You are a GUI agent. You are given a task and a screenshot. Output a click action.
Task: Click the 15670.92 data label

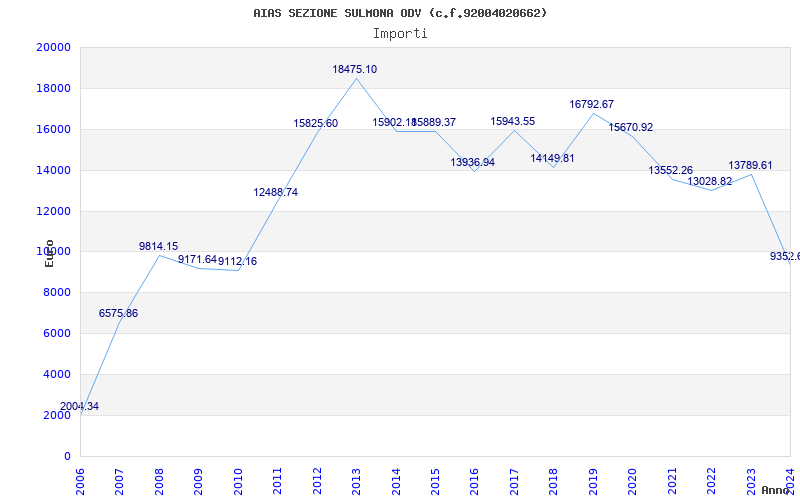click(631, 128)
